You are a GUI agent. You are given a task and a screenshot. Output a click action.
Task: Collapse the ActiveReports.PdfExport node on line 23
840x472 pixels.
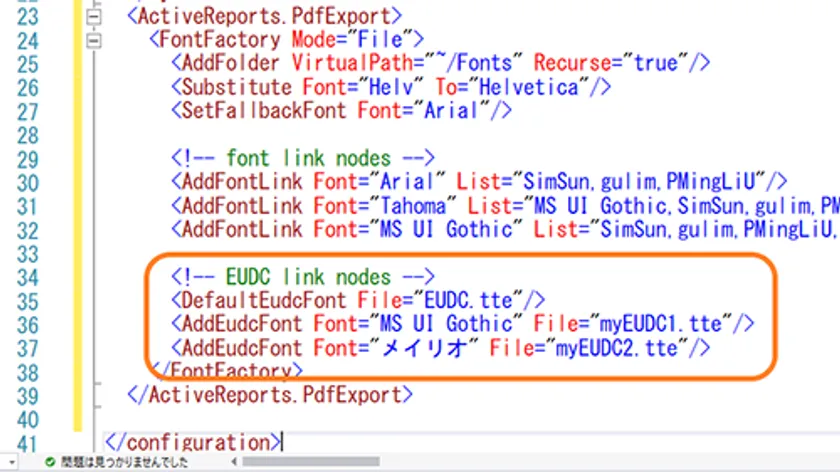click(x=95, y=17)
